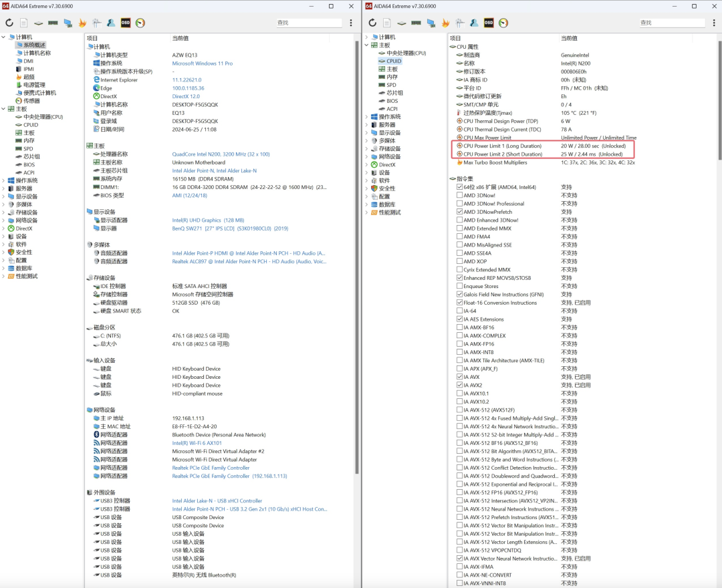
Task: Click the chip-shaped icon in the right window toolbar
Action: [x=402, y=23]
